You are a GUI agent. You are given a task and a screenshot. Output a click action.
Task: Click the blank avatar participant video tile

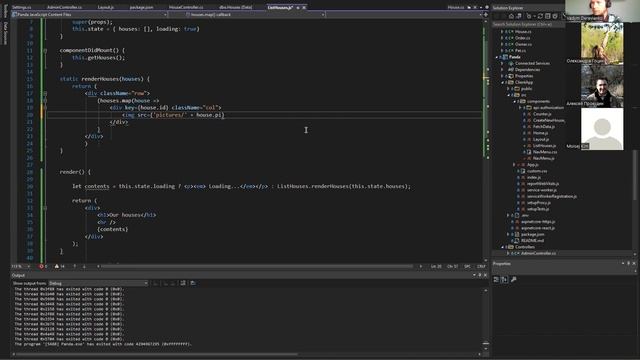click(602, 129)
